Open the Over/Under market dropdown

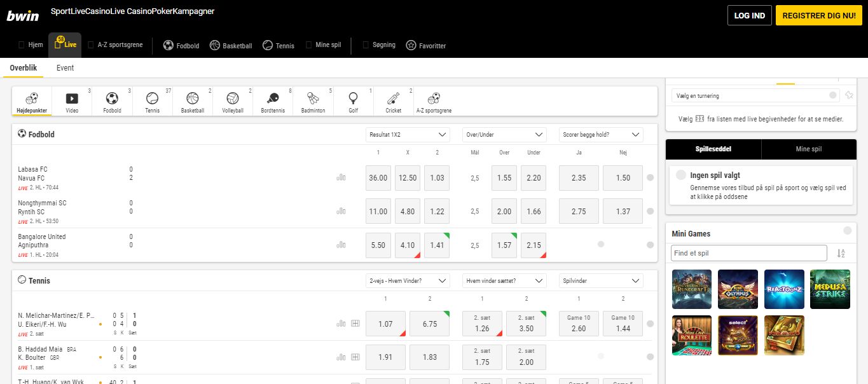coord(504,135)
